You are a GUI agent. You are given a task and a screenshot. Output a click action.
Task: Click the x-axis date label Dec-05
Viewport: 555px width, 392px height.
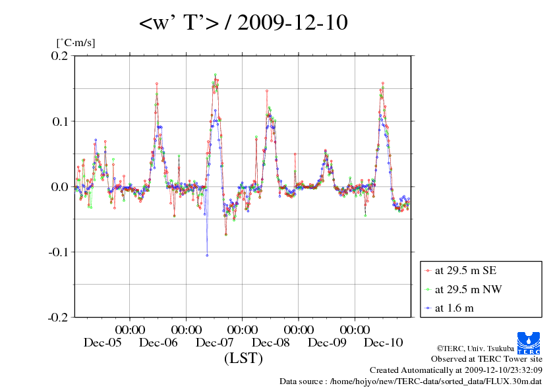[102, 343]
